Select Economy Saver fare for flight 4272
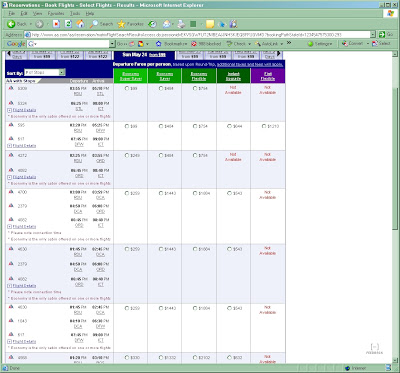400x373 pixels. tap(161, 155)
